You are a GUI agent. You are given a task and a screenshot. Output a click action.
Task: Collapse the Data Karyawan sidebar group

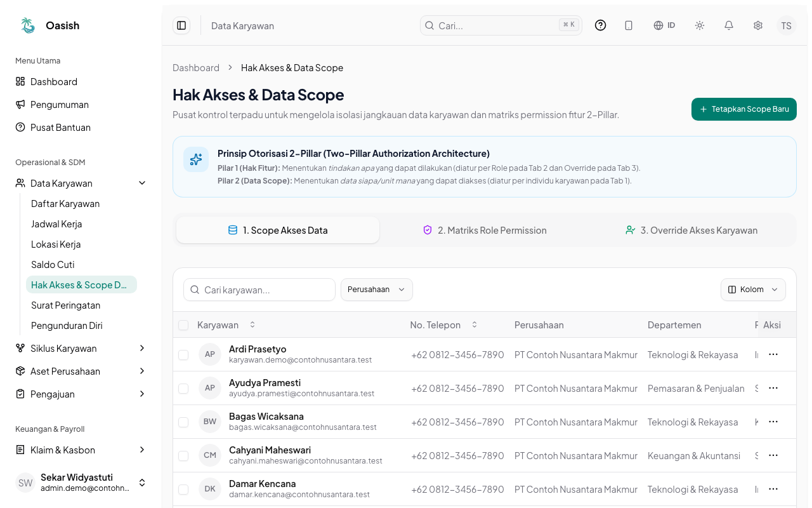[81, 184]
